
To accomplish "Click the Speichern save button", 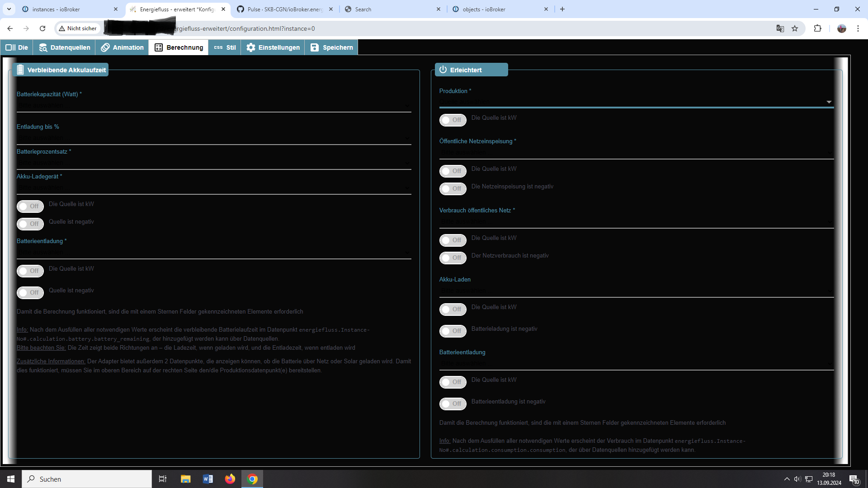I will 331,47.
